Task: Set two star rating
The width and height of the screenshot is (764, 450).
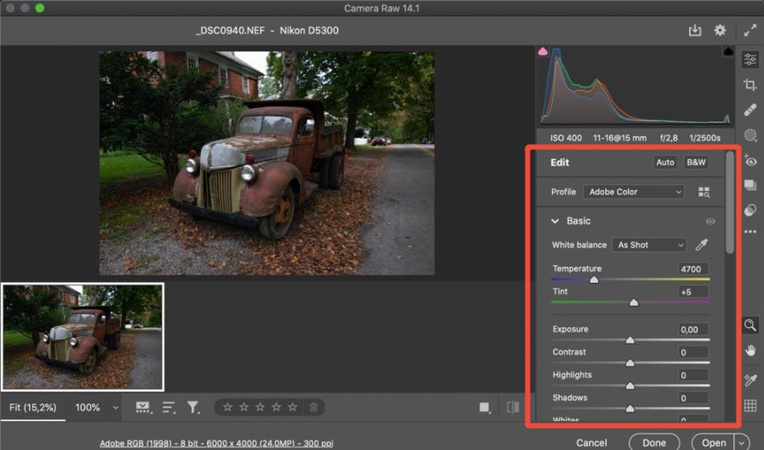Action: [x=244, y=407]
